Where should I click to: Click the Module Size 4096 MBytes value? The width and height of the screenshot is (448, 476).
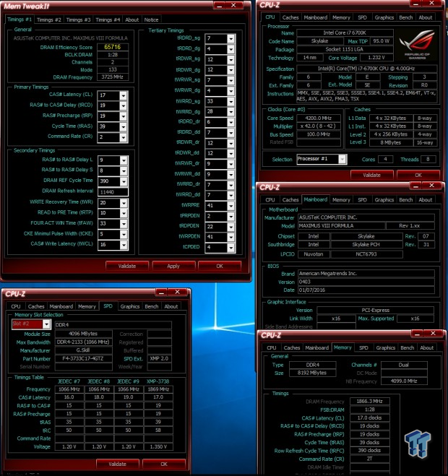pos(83,334)
